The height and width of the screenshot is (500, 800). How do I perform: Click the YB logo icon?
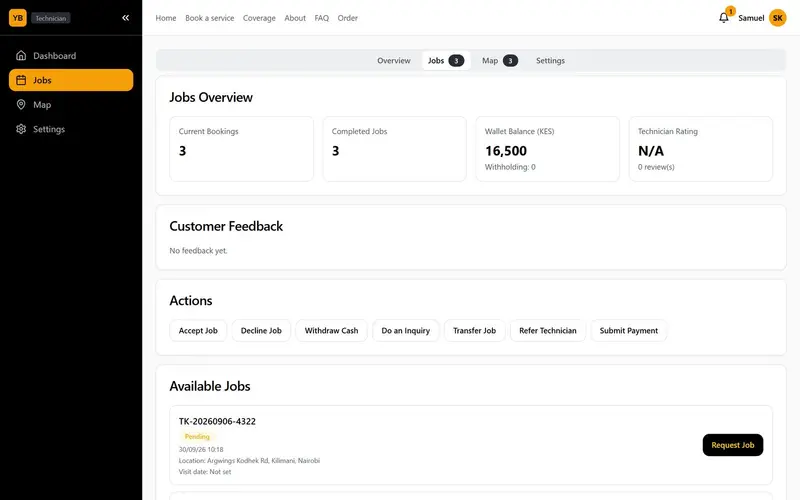pyautogui.click(x=17, y=18)
